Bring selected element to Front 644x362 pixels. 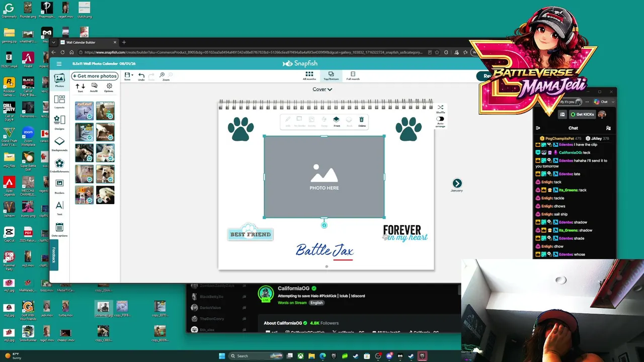[x=337, y=121]
